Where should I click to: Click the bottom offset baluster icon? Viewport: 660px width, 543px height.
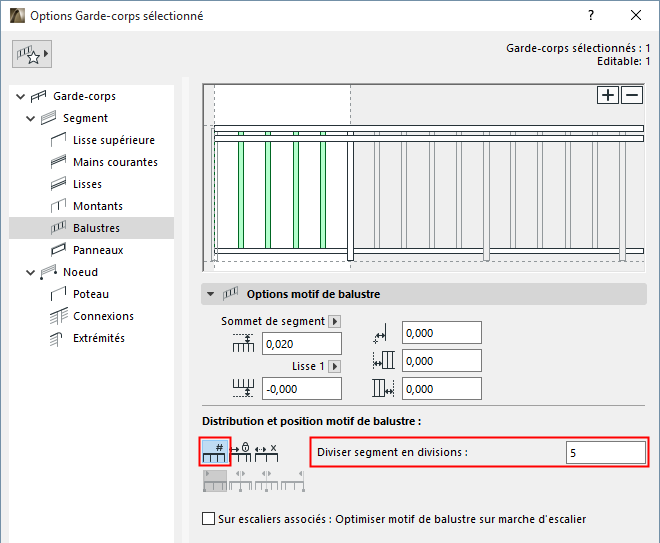coord(243,388)
